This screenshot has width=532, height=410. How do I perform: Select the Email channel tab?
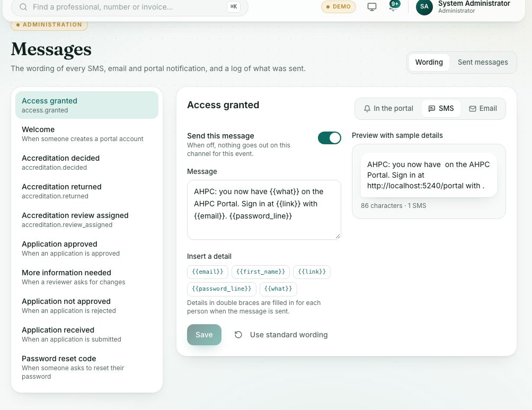pyautogui.click(x=483, y=109)
